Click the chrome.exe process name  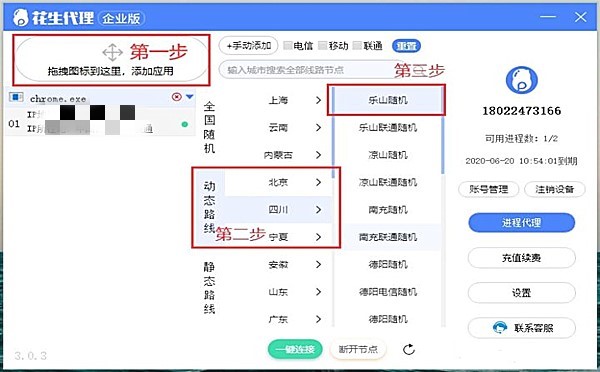point(58,99)
